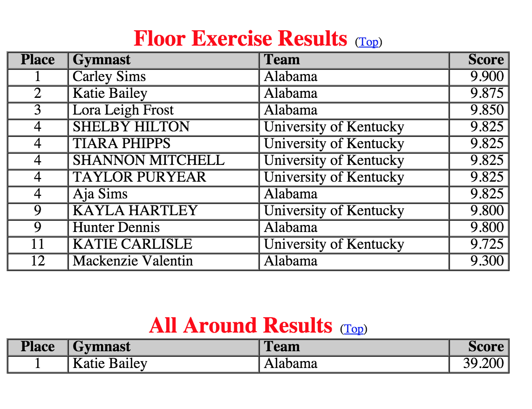Click the All Around Results heading
Screen dimensions: 532x409
coord(240,326)
